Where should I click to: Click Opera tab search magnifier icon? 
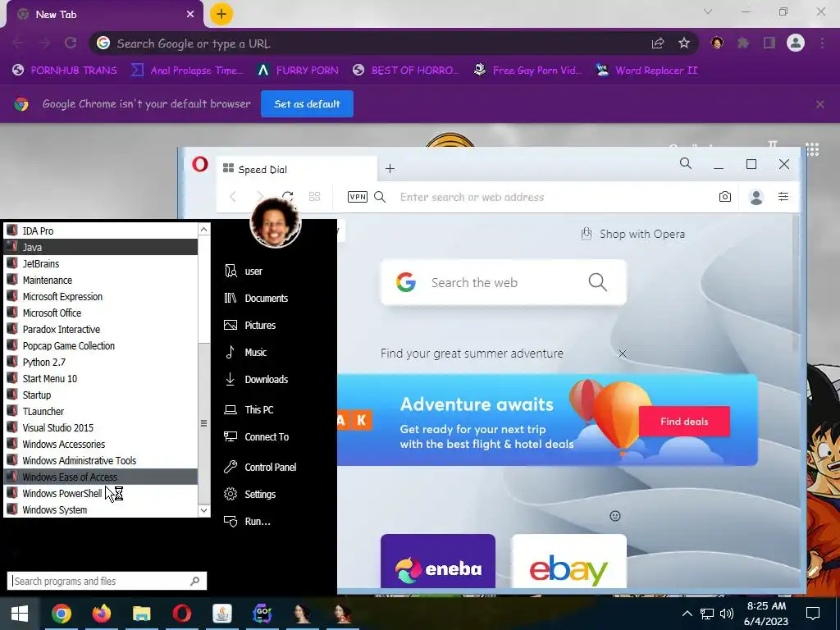685,163
